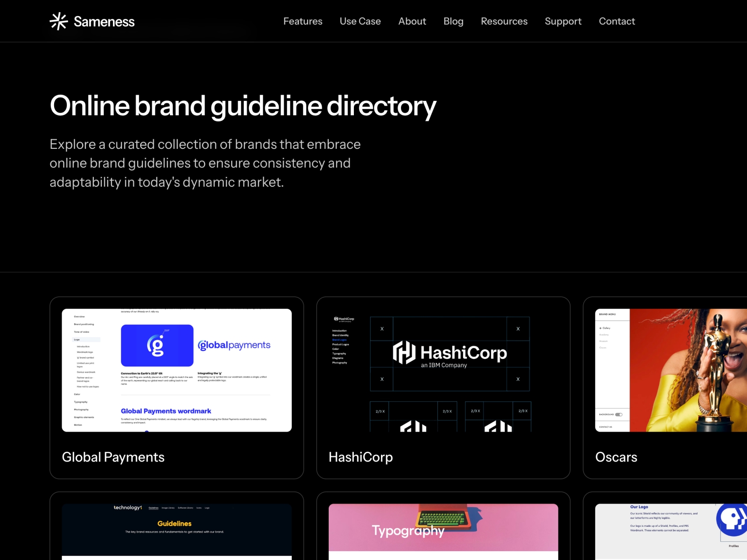The image size is (747, 560).
Task: Open the Features menu item
Action: (x=303, y=21)
